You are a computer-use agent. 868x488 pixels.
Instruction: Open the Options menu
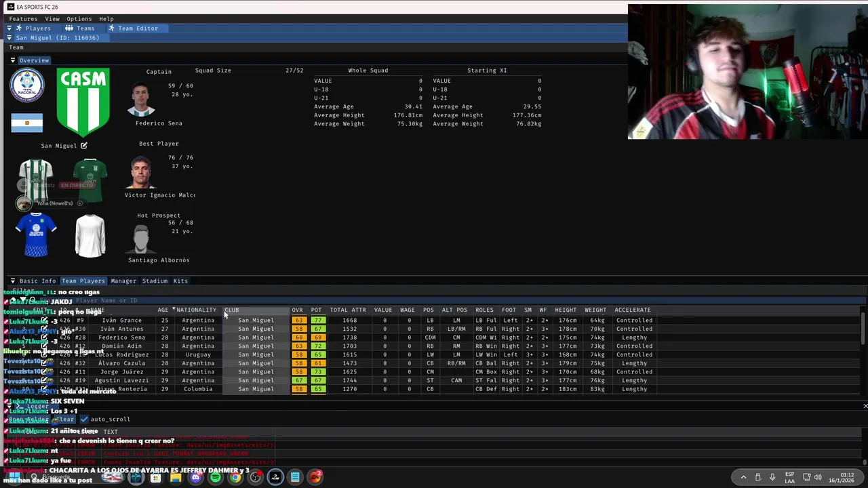point(79,19)
